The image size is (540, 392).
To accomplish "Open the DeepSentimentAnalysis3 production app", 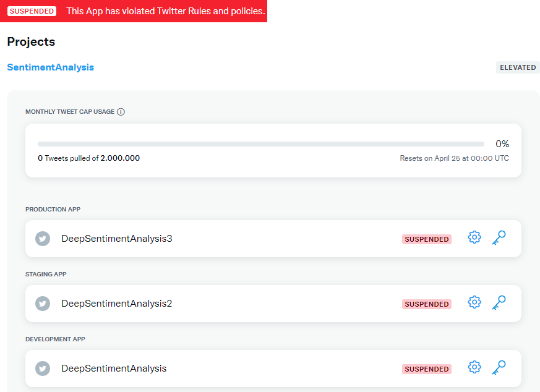I will click(117, 239).
